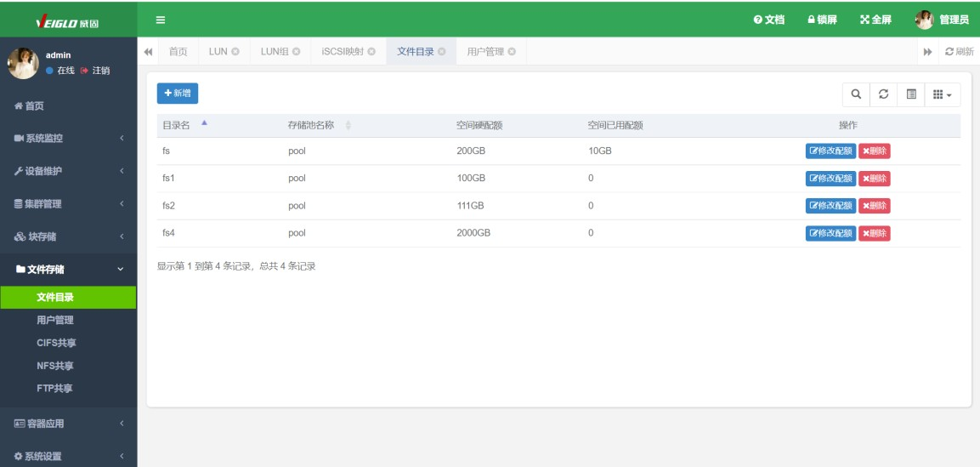
Task: Switch to the 用户管理 tab
Action: click(485, 53)
